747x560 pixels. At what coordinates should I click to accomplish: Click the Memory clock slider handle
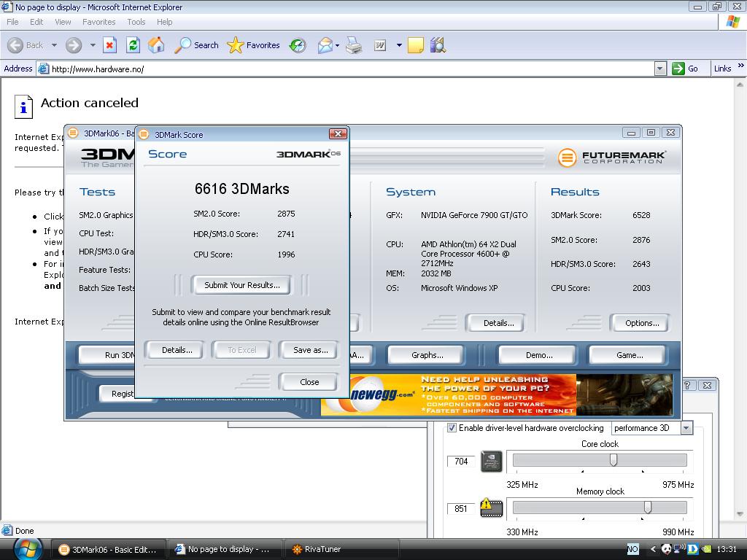(x=648, y=507)
